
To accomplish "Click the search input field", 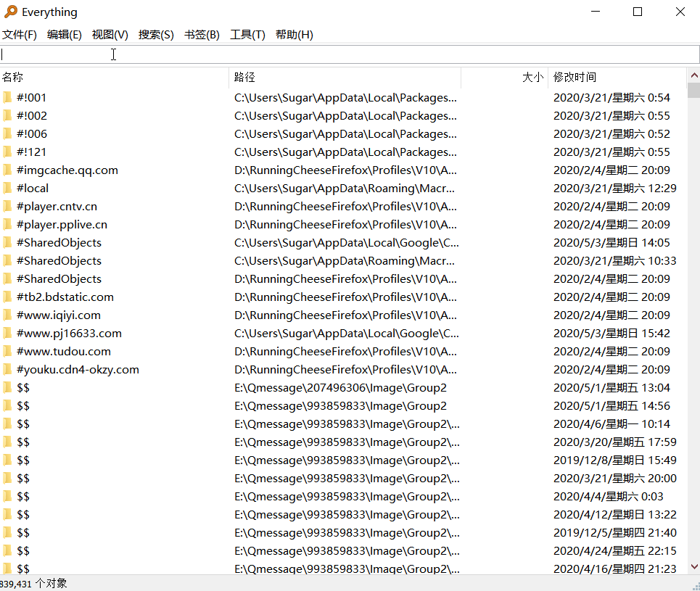I will pos(348,54).
